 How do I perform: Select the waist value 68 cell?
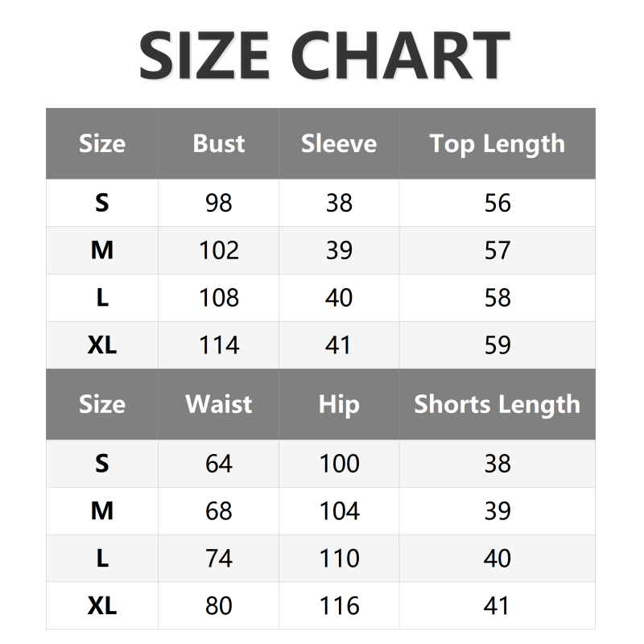[219, 511]
